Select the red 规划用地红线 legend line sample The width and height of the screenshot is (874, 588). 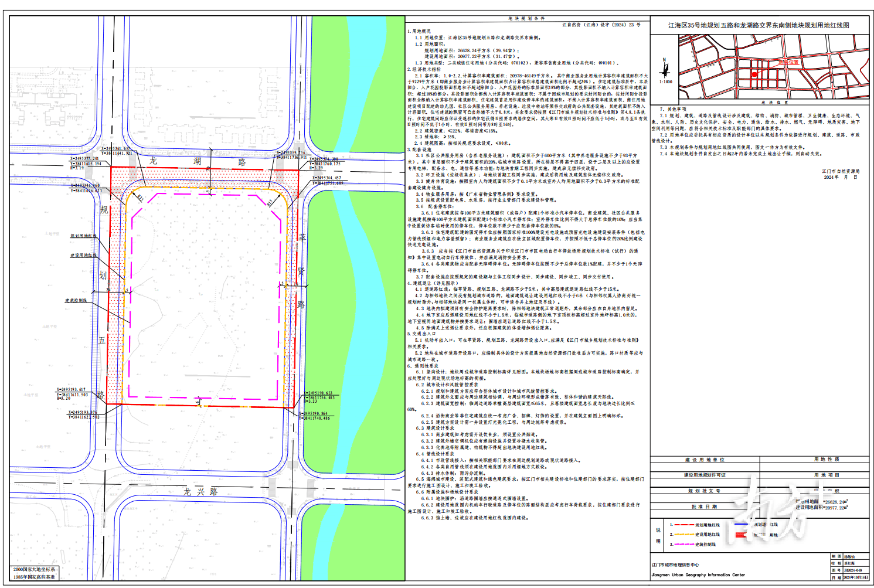(x=684, y=525)
